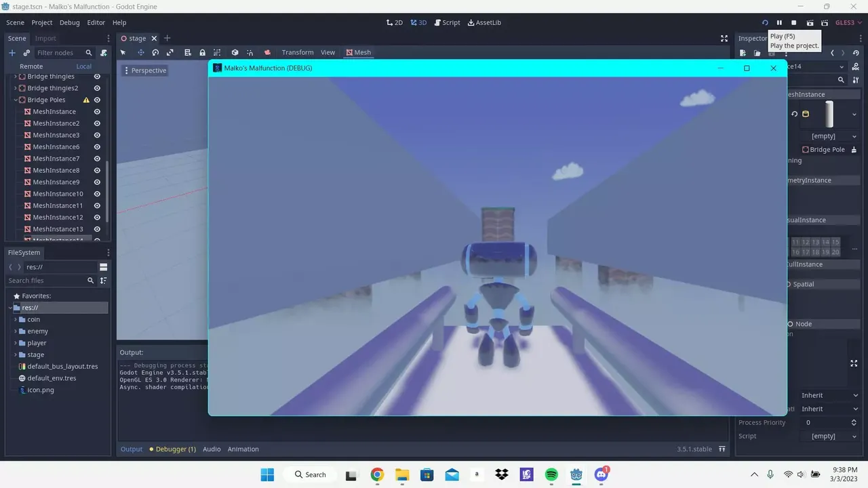Toggle the snap icon in the viewport toolbar

click(x=250, y=52)
